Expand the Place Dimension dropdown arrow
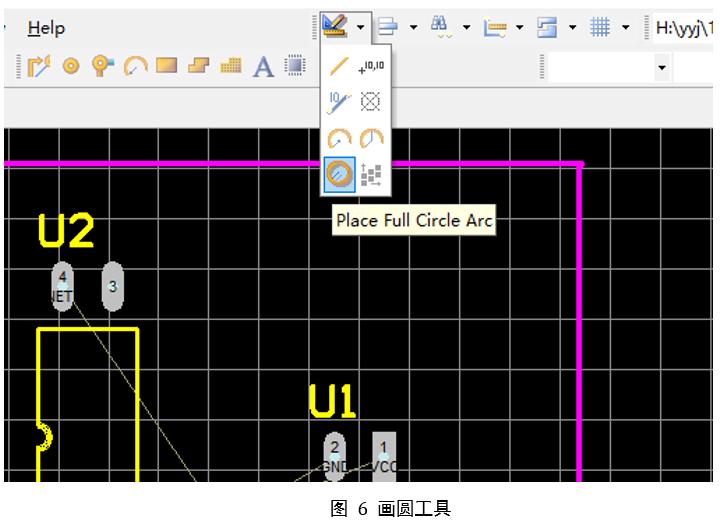The width and height of the screenshot is (720, 530). [519, 28]
